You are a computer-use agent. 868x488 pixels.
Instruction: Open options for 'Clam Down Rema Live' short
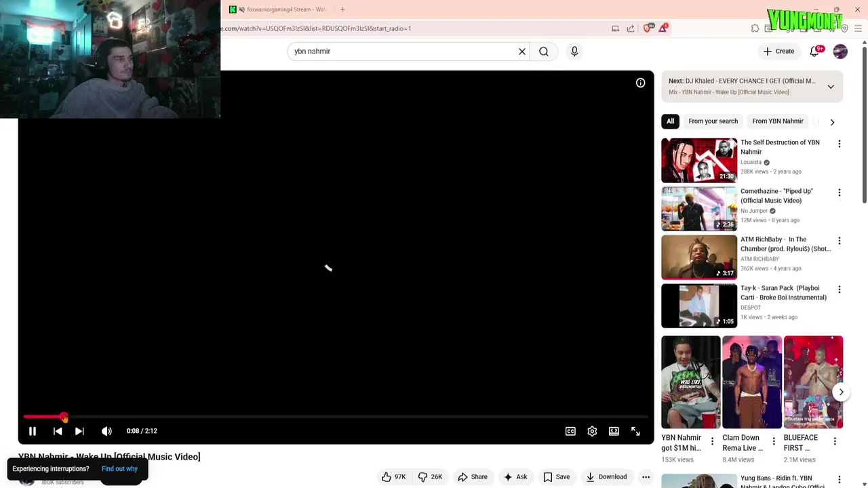pos(774,441)
